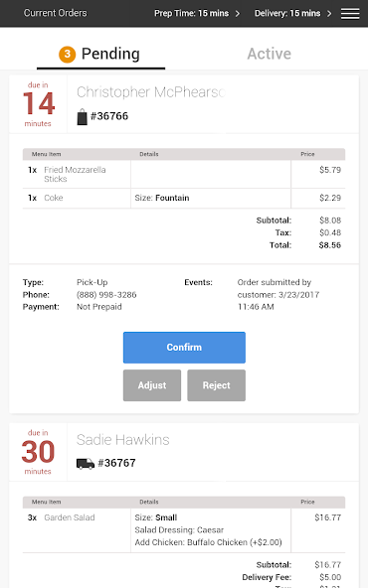Select the Coke fountain item row

[x=184, y=198]
